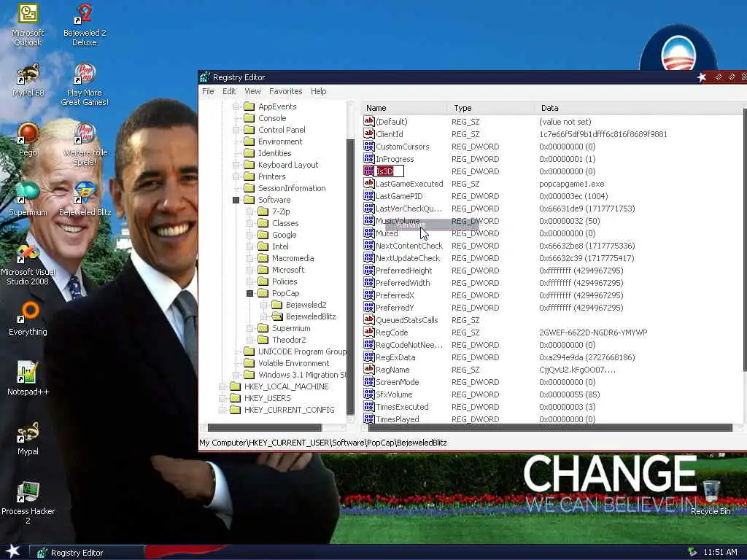The width and height of the screenshot is (747, 560).
Task: Select the CustomCursors DWORD value icon
Action: click(368, 146)
